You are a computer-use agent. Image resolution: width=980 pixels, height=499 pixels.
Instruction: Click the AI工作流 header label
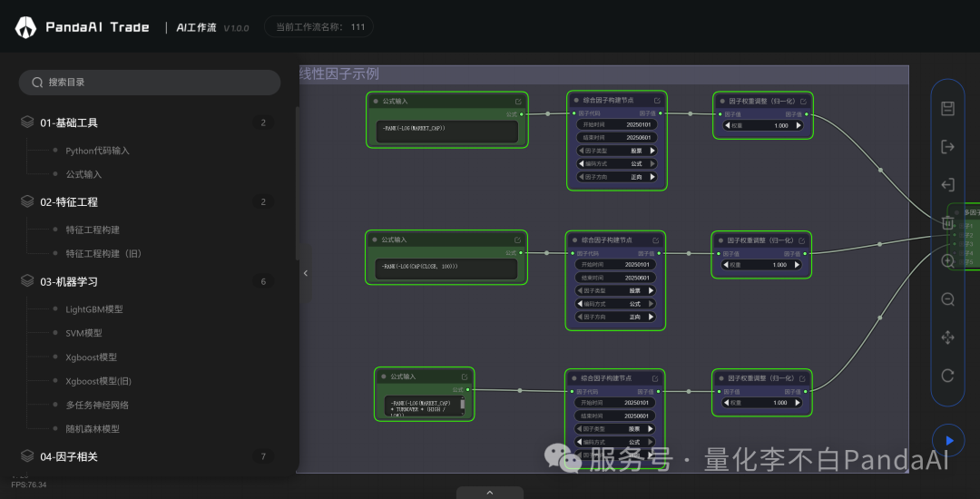click(x=195, y=27)
